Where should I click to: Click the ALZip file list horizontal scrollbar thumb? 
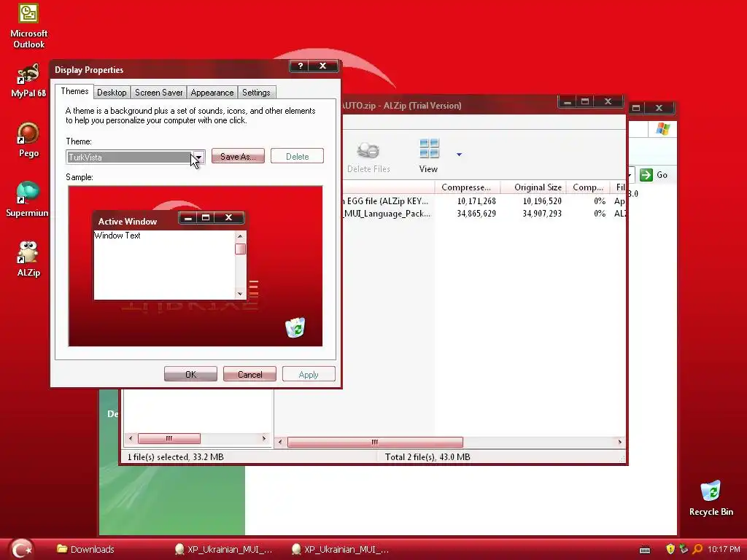375,442
